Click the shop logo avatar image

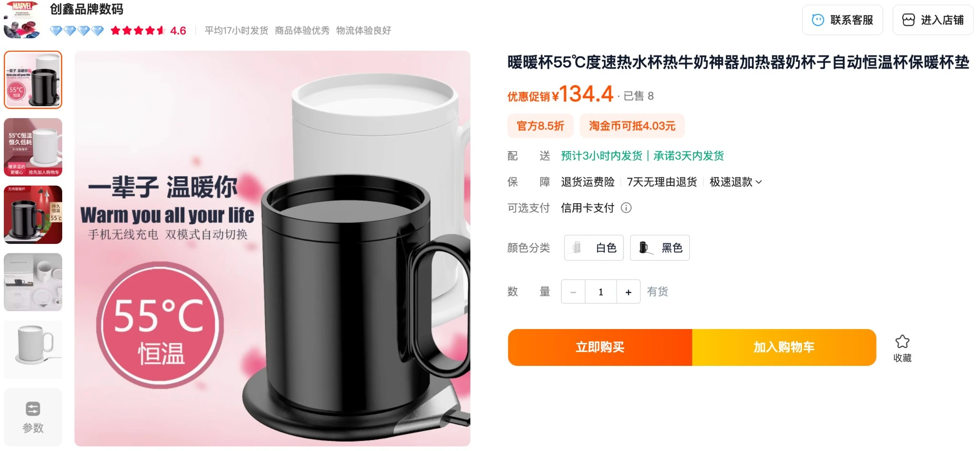pos(22,20)
